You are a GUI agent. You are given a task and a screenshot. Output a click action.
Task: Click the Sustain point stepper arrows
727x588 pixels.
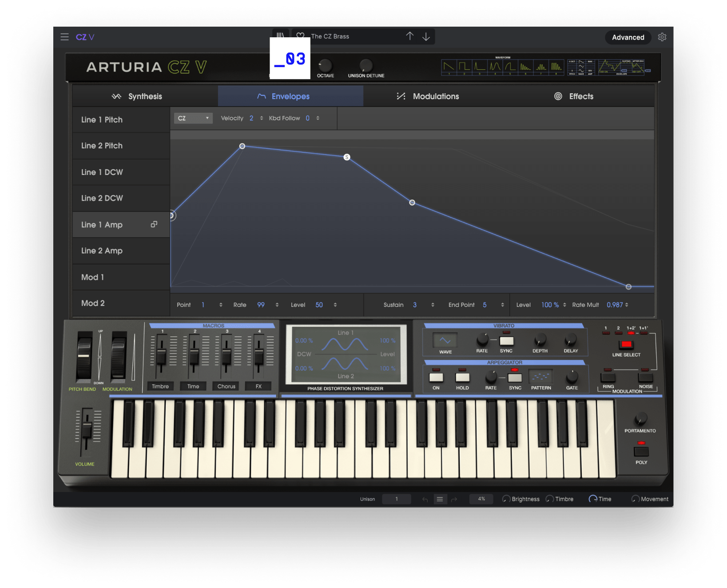point(433,305)
